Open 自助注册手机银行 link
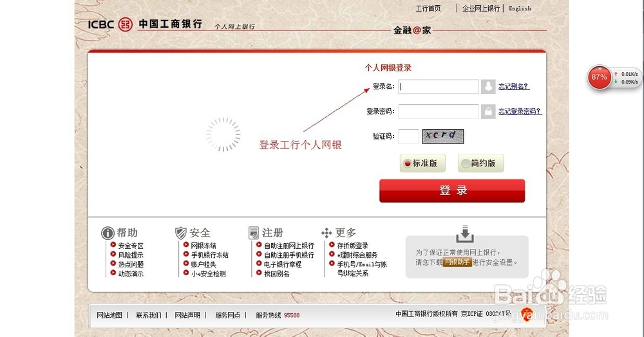Screen dimensions: 644x337 pyautogui.click(x=289, y=255)
